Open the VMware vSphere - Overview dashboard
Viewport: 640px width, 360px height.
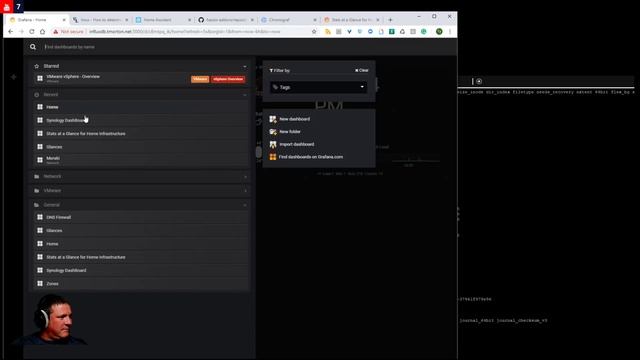[141, 78]
